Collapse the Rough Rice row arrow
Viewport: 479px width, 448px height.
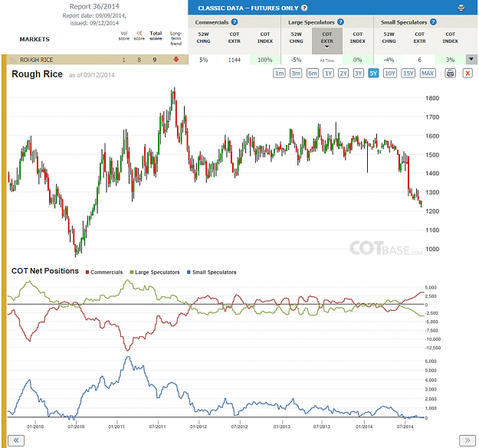[471, 60]
